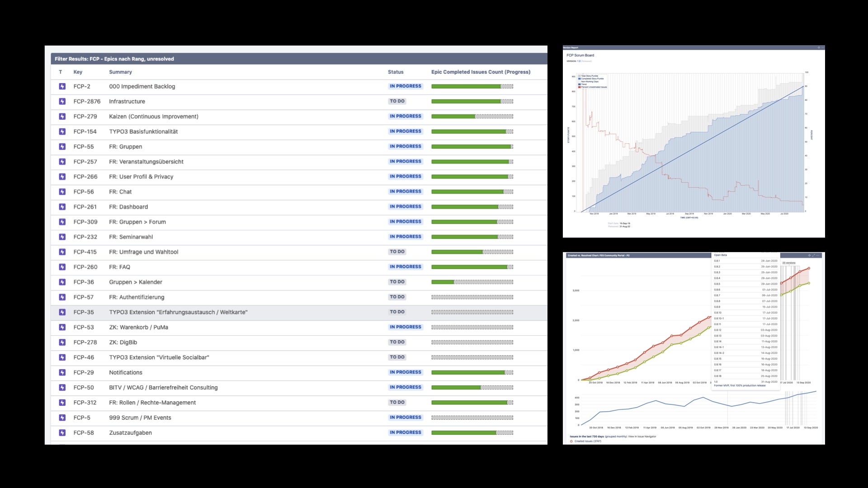
Task: Click the move icon in Version Report header
Action: click(819, 47)
